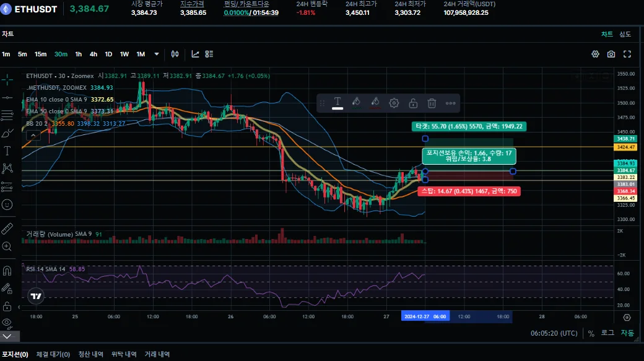Screen dimensions: 644x361
Task: Open the 거래 내역 tab
Action: (x=157, y=354)
